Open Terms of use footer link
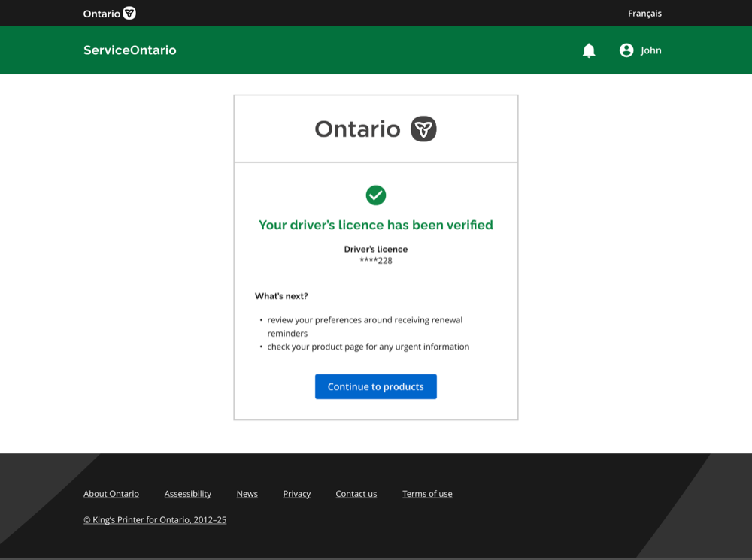This screenshot has height=560, width=752. click(x=427, y=494)
